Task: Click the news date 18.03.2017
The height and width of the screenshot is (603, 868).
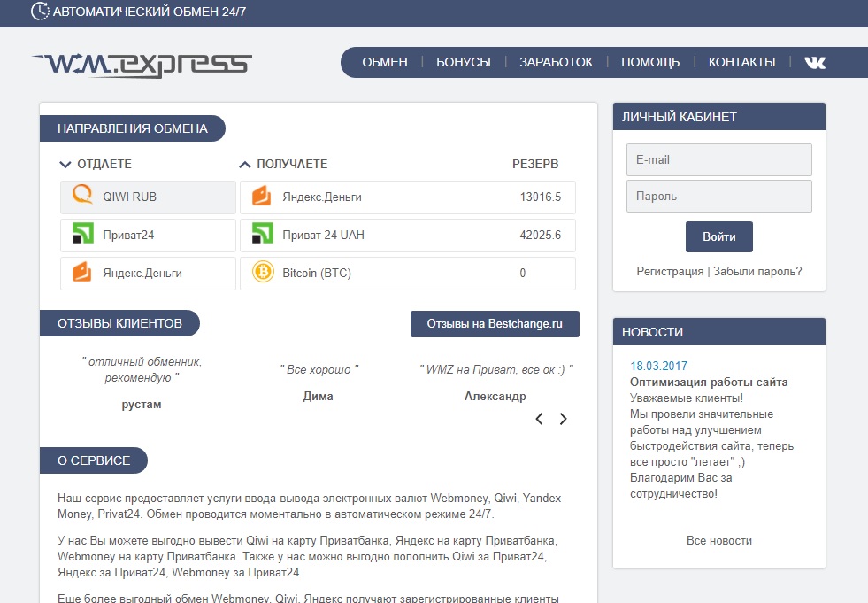Action: point(659,366)
